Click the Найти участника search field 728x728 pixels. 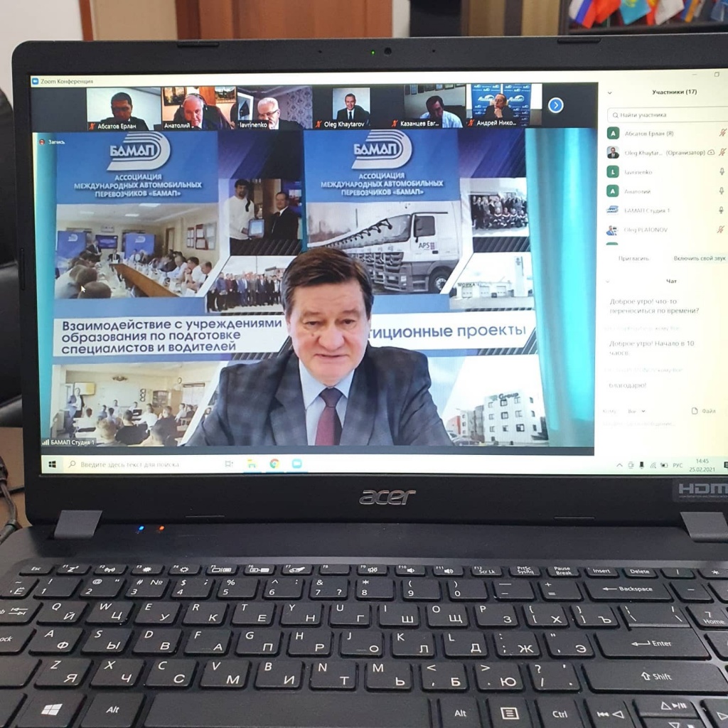click(x=667, y=114)
